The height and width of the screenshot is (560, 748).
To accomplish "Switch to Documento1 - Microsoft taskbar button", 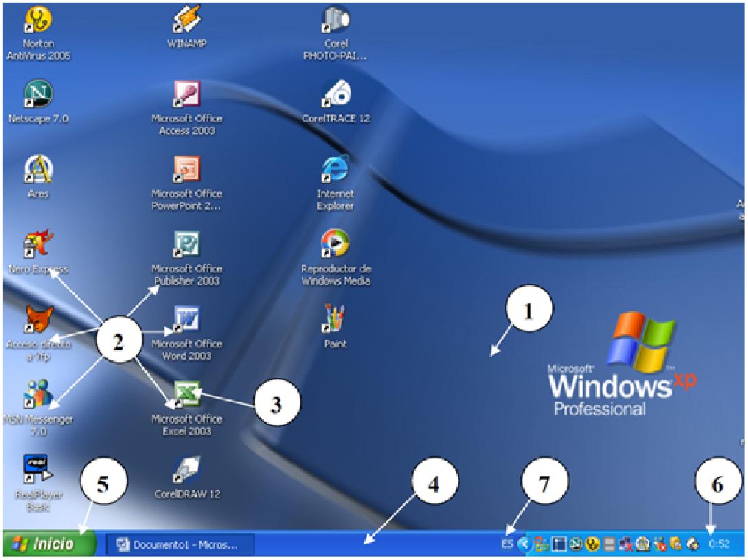I will 179,544.
